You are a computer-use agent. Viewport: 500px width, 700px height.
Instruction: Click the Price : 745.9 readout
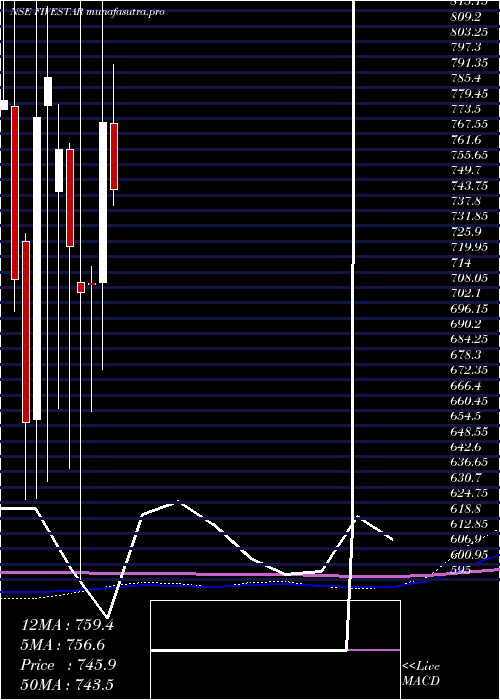click(68, 665)
